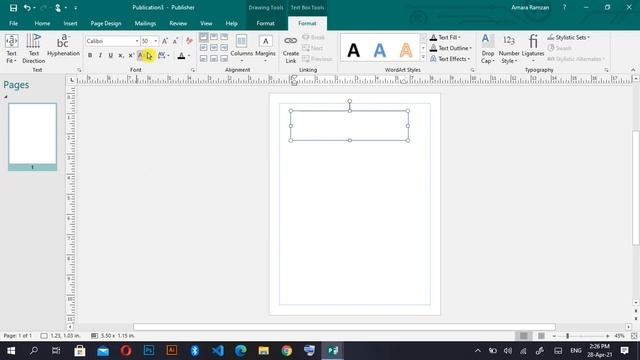Expand the font color dropdown arrow
Viewport: 640px width, 360px height.
[x=189, y=56]
